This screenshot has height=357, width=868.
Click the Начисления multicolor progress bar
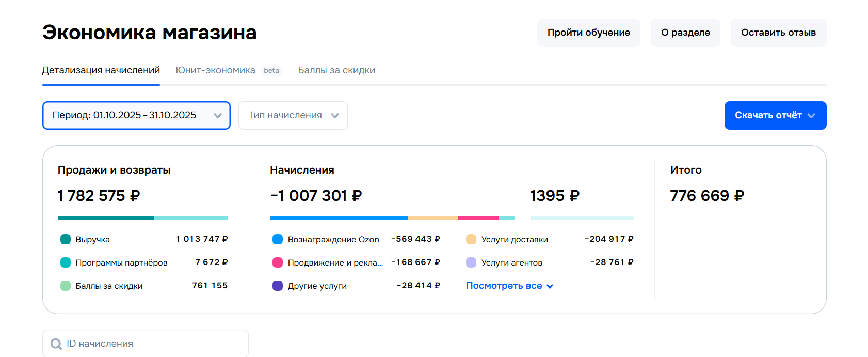[392, 218]
